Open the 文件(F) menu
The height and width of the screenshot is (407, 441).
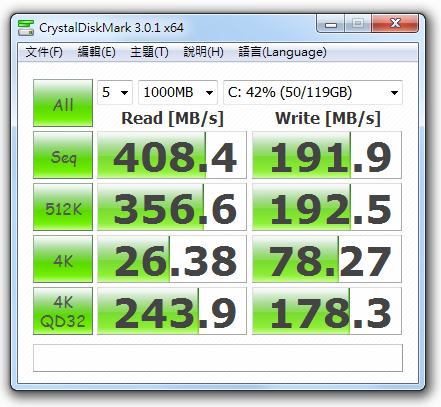pyautogui.click(x=44, y=52)
